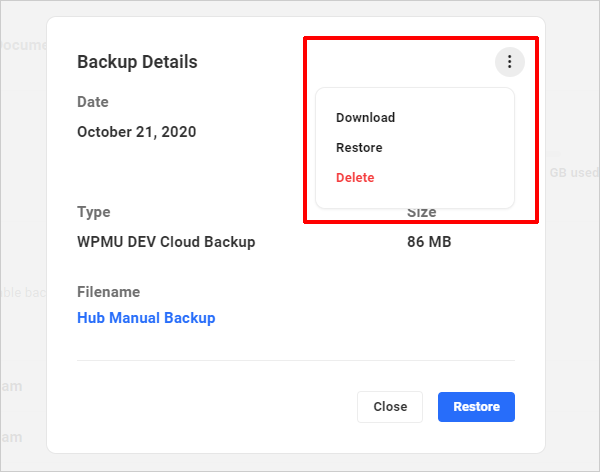Click the three-dot kebab menu icon
This screenshot has height=472, width=600.
point(509,62)
